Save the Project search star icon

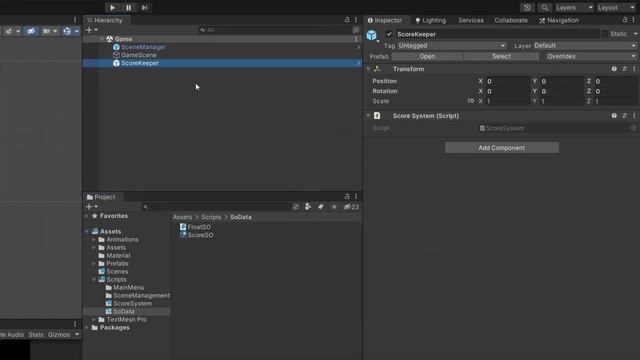pyautogui.click(x=334, y=207)
